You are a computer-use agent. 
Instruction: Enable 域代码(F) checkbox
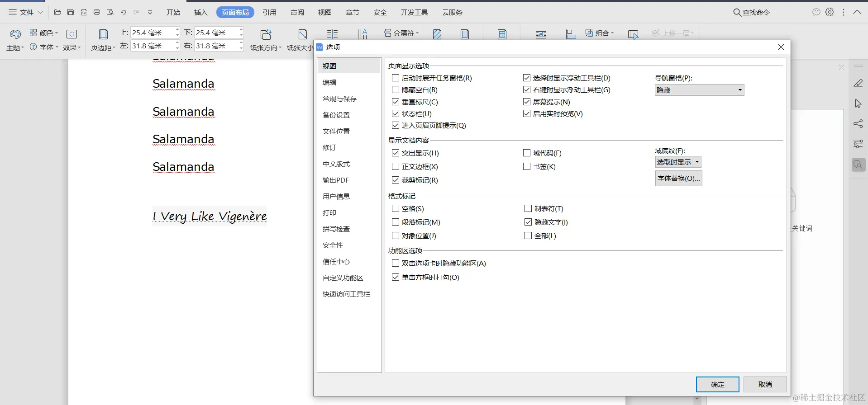click(x=527, y=153)
